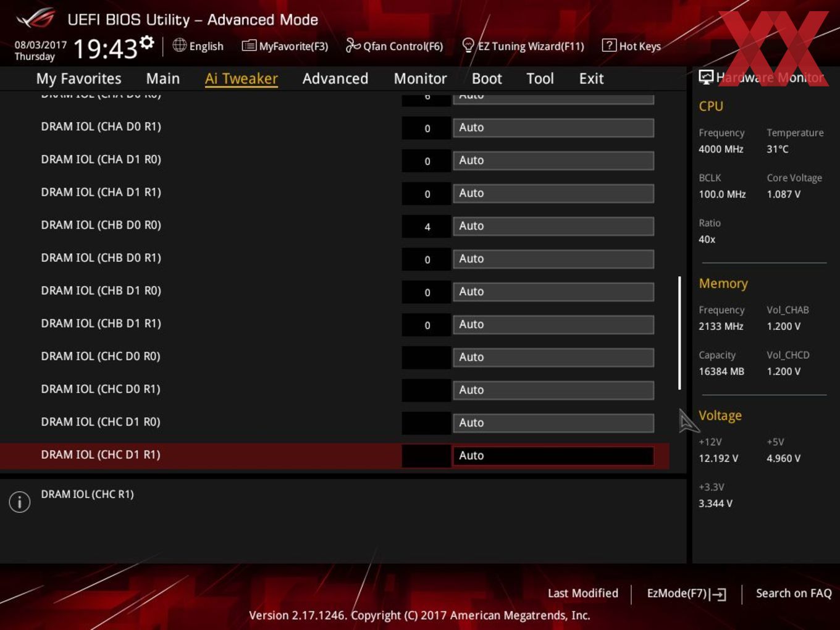
Task: Click the globe language icon
Action: pyautogui.click(x=179, y=45)
